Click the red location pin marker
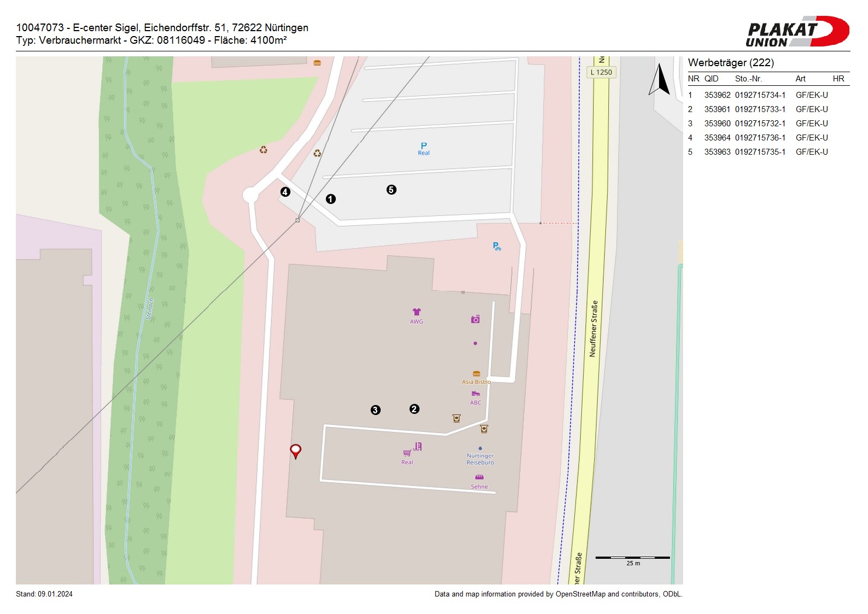868x614 pixels. tap(295, 451)
